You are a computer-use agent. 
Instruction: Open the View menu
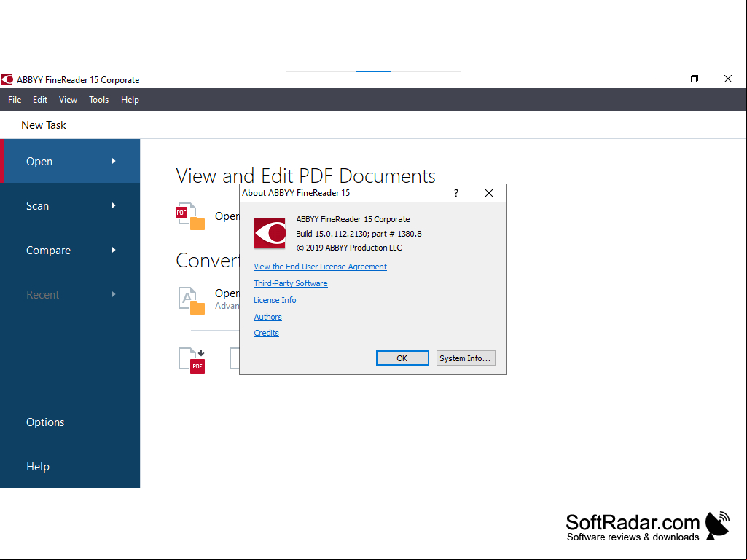(68, 100)
